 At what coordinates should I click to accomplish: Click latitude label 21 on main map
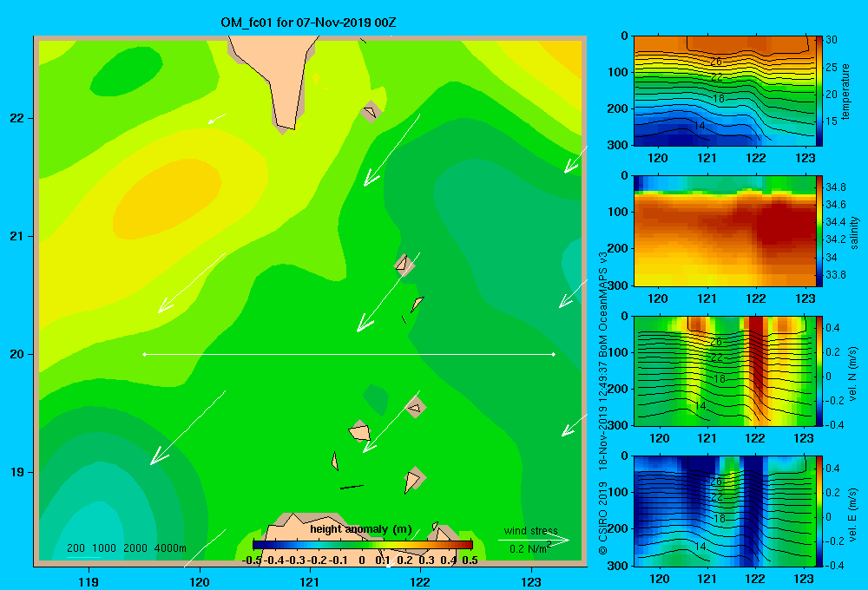[x=16, y=236]
